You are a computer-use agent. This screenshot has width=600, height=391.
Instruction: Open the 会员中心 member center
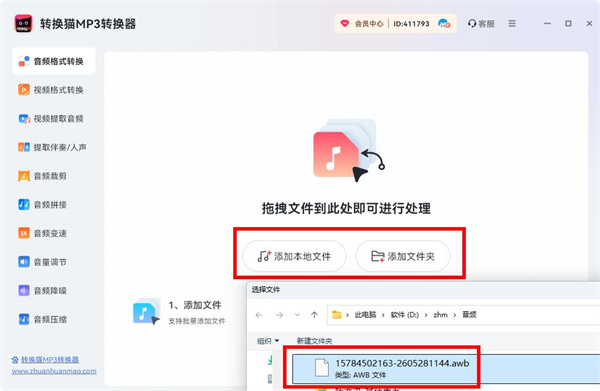click(x=362, y=24)
